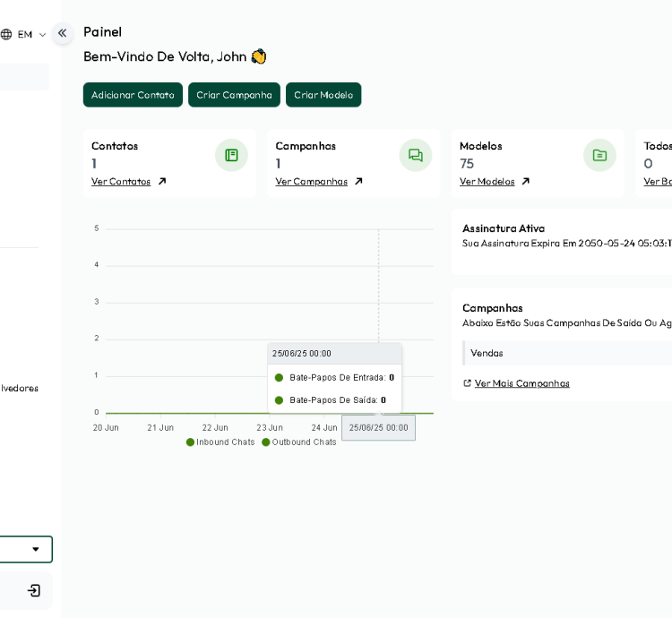Viewport: 672px width, 618px height.
Task: Click the Contatos card book icon
Action: tap(231, 155)
